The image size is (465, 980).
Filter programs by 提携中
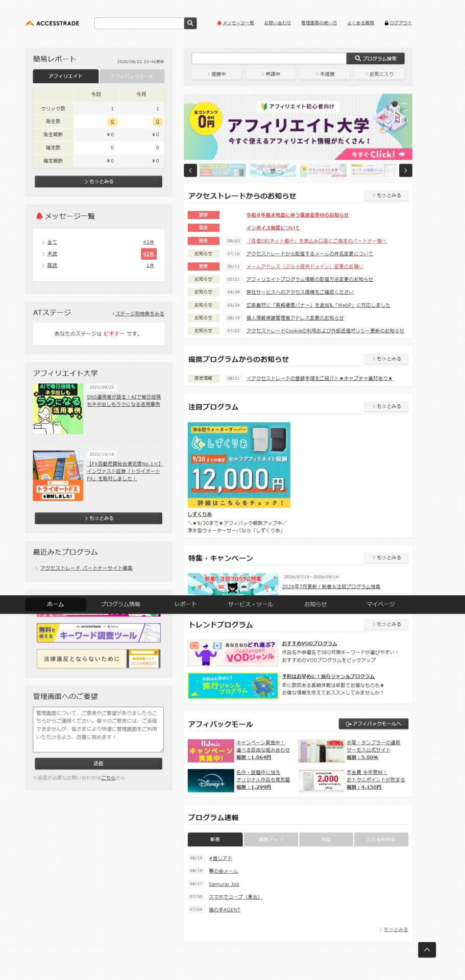(x=217, y=74)
